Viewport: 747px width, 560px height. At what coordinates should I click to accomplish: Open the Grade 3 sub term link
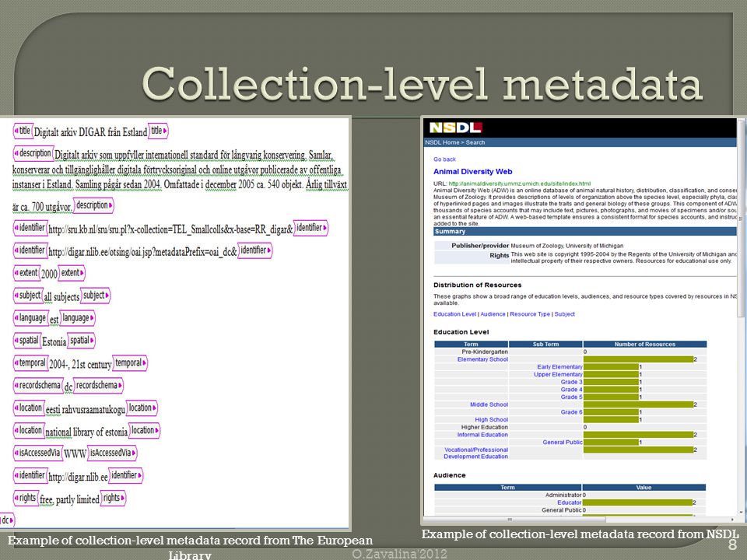click(571, 382)
